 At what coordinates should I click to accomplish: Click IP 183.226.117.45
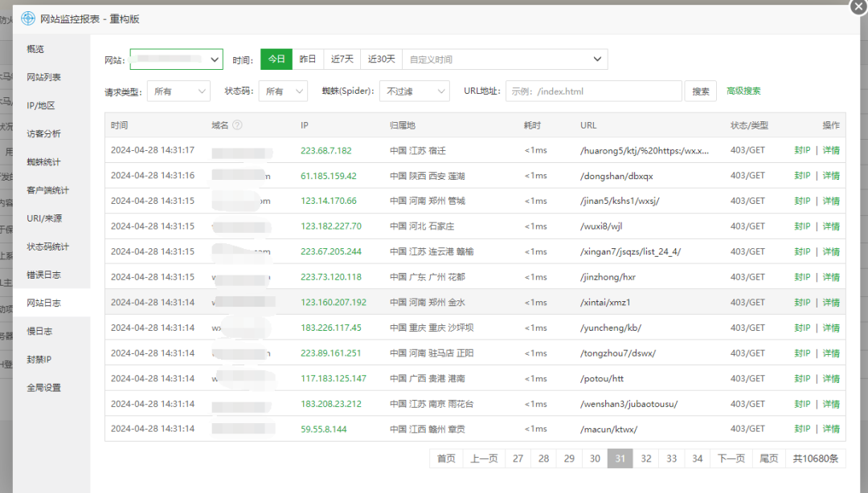331,328
